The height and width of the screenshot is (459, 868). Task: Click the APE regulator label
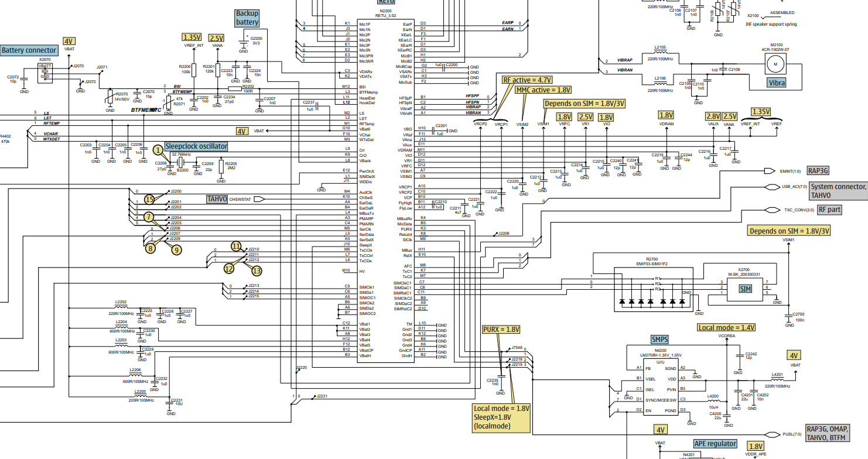(715, 444)
